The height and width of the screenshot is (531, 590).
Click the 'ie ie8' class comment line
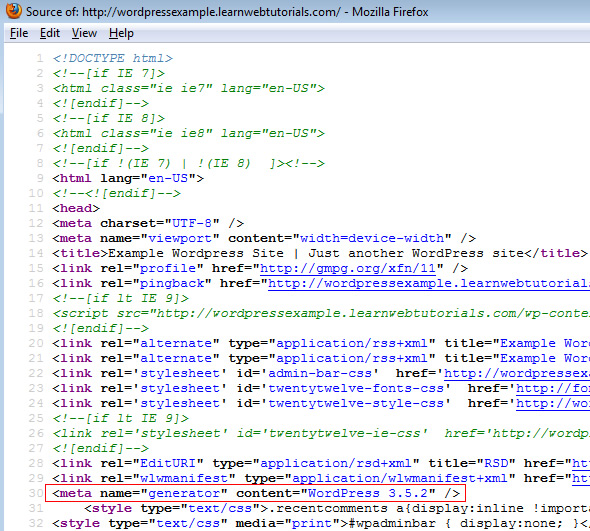pyautogui.click(x=189, y=133)
